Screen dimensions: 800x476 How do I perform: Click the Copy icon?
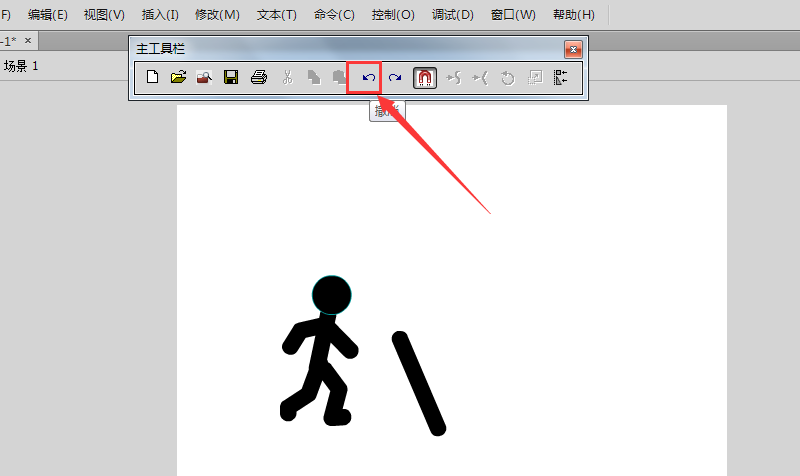314,78
